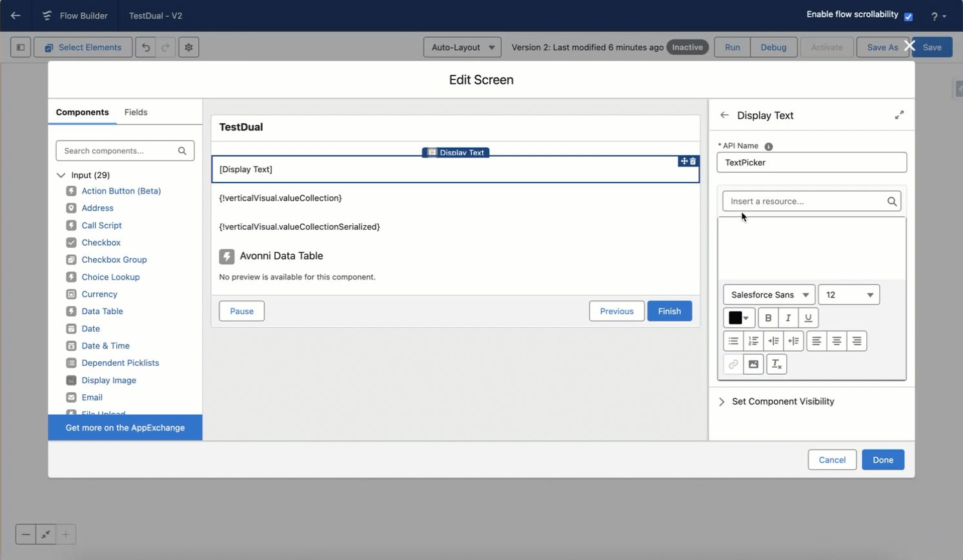Remove formatting from the text
963x560 pixels.
tap(776, 365)
